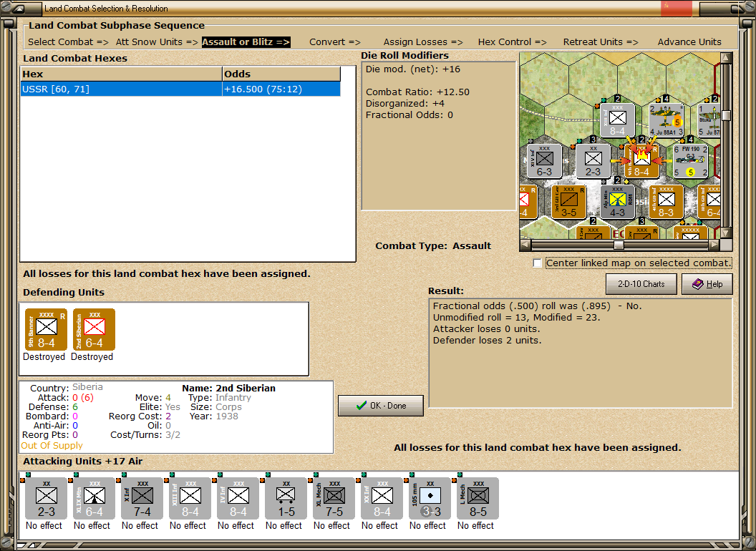This screenshot has width=756, height=551.
Task: Click the Alp Mtn 4-3 counter on map
Action: click(x=618, y=202)
